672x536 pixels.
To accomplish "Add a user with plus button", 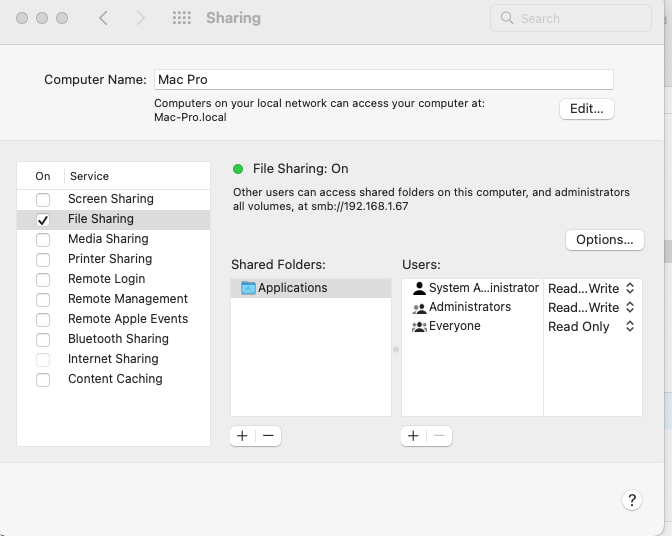I will [414, 436].
